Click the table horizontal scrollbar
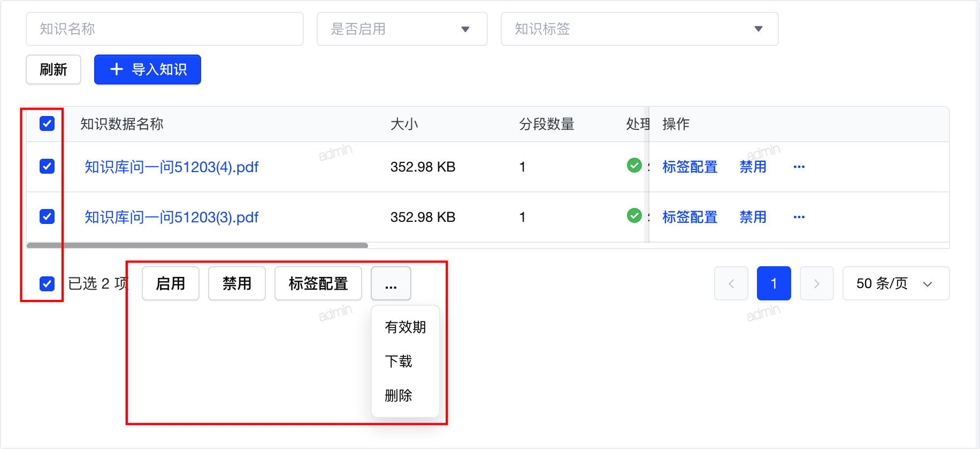Screen dimensions: 980x449 (197, 245)
